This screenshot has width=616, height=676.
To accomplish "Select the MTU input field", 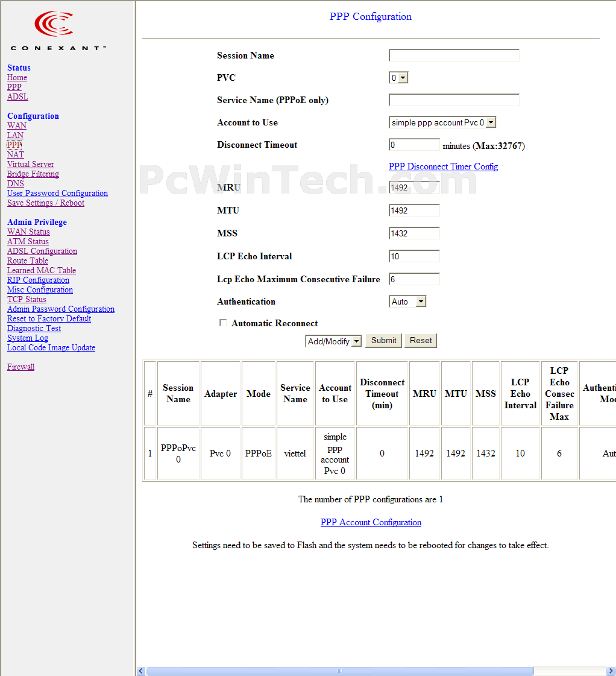I will [415, 210].
